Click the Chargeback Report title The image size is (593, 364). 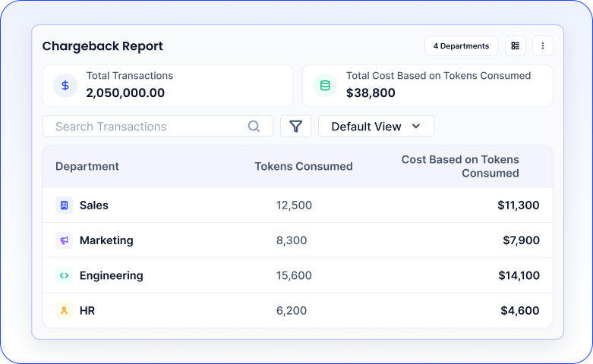103,46
